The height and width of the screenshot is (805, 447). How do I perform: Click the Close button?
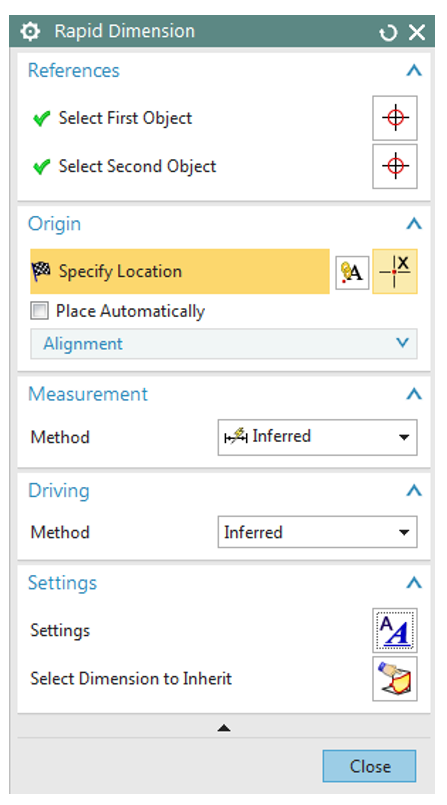point(370,766)
